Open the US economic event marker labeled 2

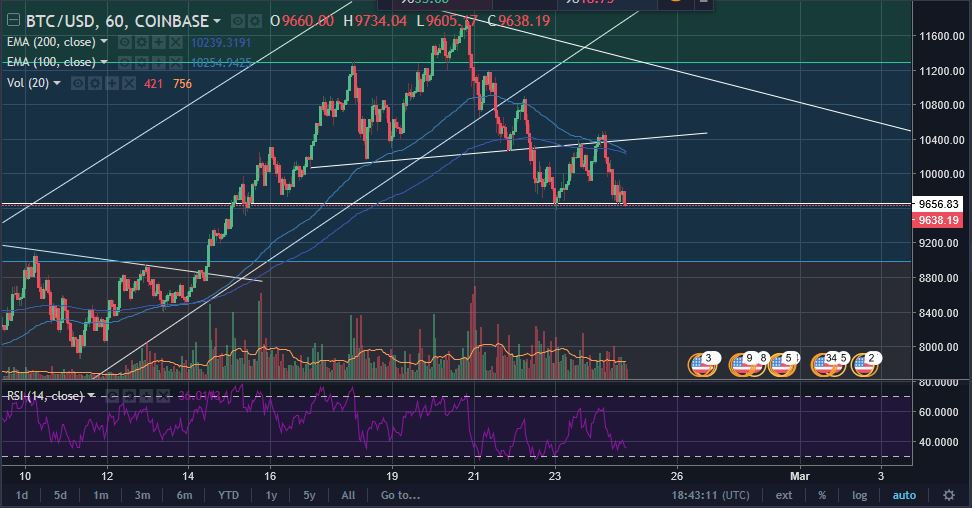click(865, 364)
